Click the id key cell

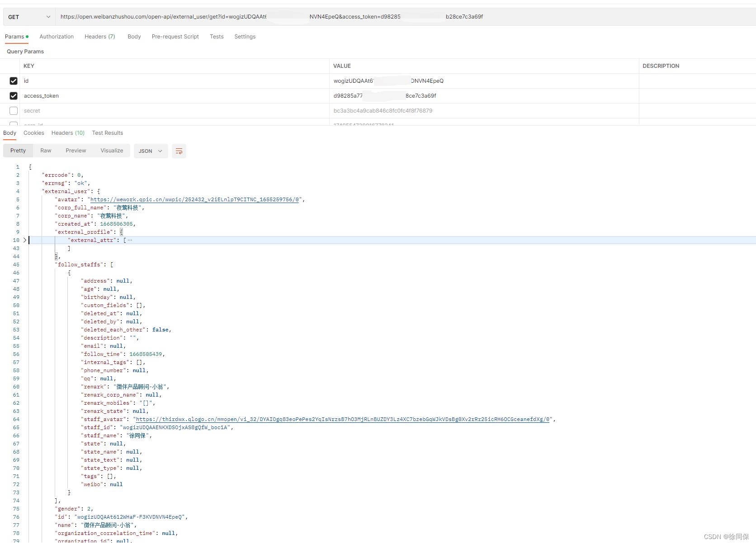pyautogui.click(x=175, y=81)
